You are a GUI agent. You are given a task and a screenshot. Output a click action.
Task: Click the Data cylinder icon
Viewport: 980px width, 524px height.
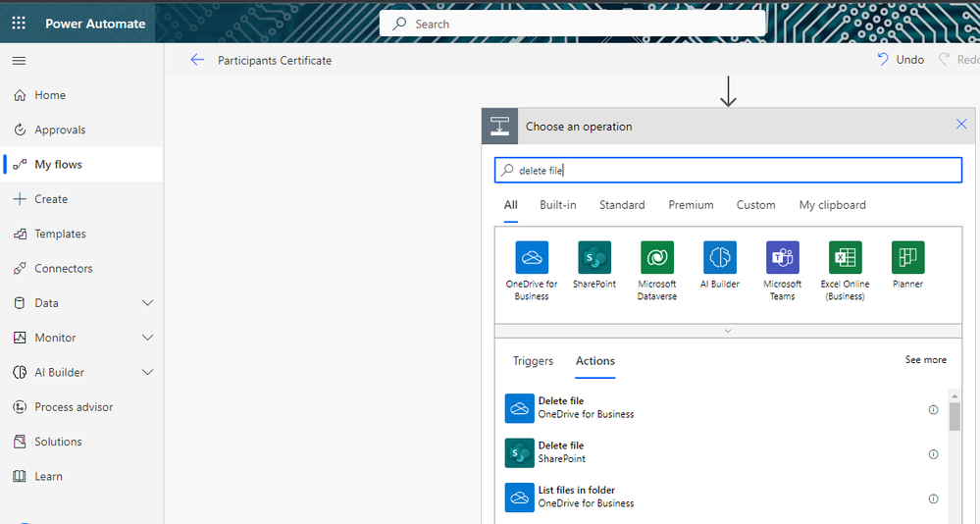tap(20, 302)
